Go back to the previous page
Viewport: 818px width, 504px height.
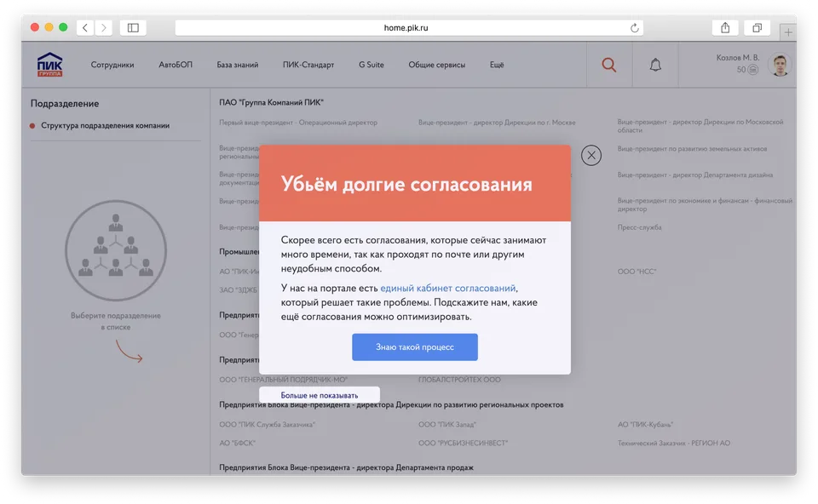[85, 27]
